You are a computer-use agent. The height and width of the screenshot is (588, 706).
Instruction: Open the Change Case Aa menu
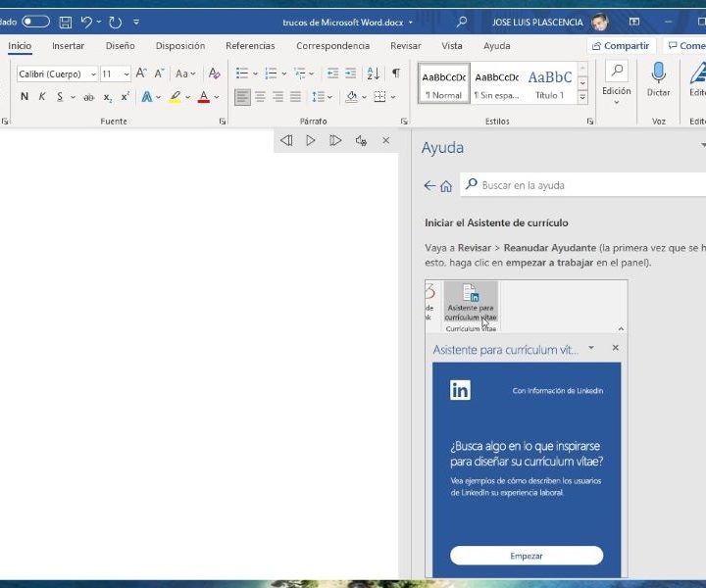pos(185,73)
